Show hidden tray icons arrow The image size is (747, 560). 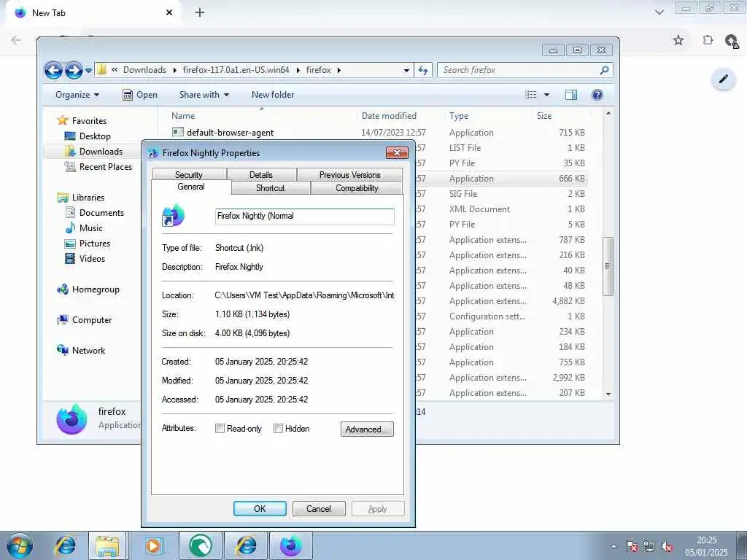pyautogui.click(x=614, y=546)
